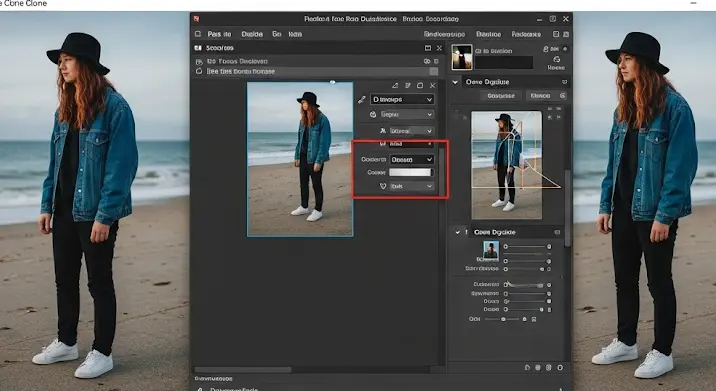Click the 'OOI' slider handle
Screen dimensions: 716x391
(503, 319)
